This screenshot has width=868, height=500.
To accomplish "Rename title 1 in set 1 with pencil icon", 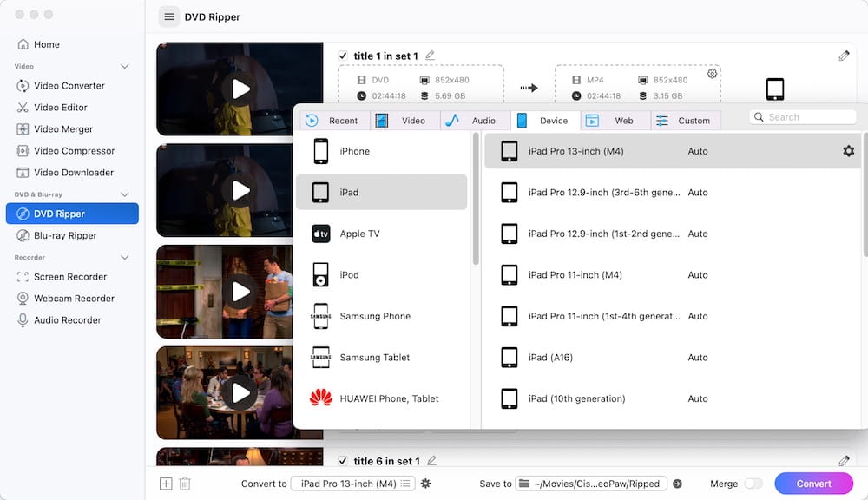I will click(431, 56).
